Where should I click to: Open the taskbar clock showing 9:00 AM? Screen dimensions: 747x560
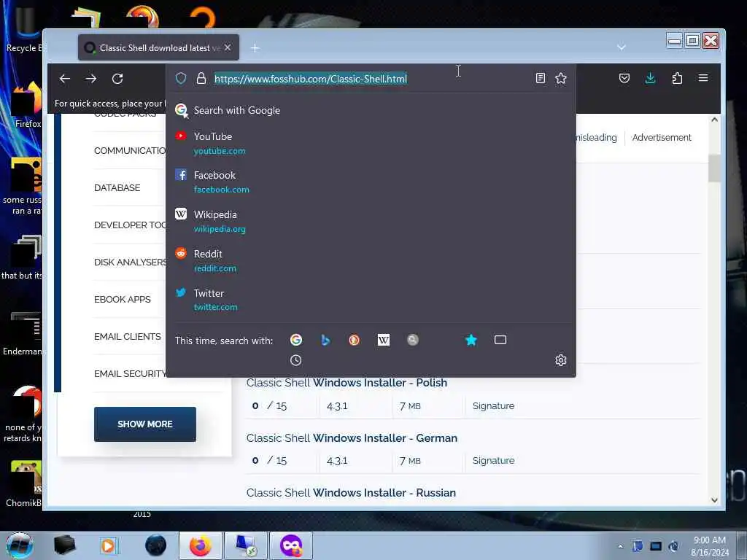710,546
